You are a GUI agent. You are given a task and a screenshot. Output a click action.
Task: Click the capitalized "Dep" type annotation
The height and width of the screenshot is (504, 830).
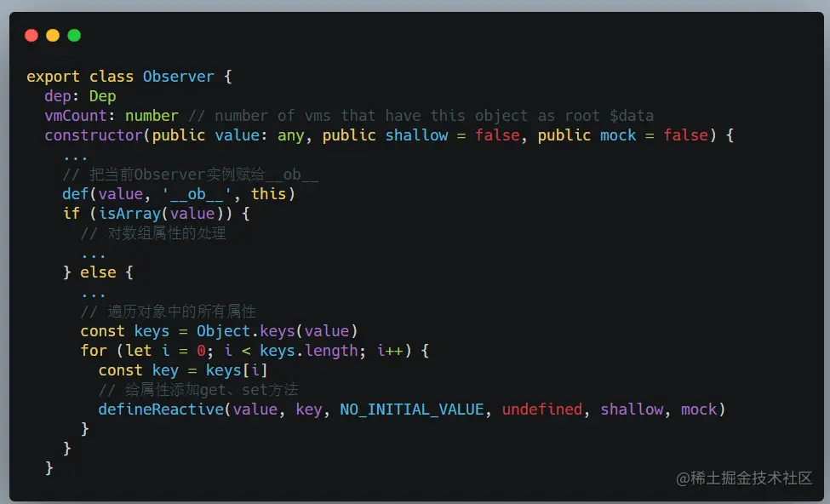pyautogui.click(x=103, y=96)
